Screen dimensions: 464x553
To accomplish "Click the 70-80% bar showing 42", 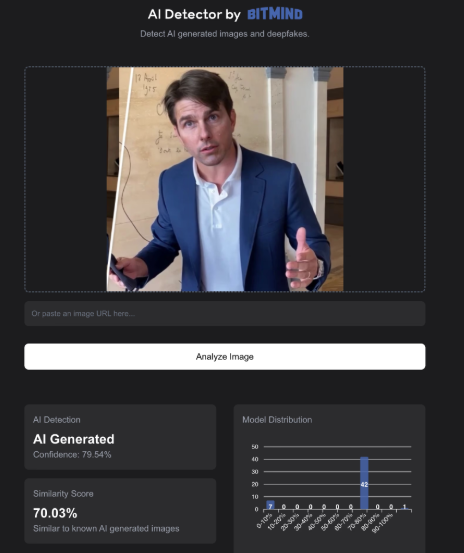I will point(364,483).
